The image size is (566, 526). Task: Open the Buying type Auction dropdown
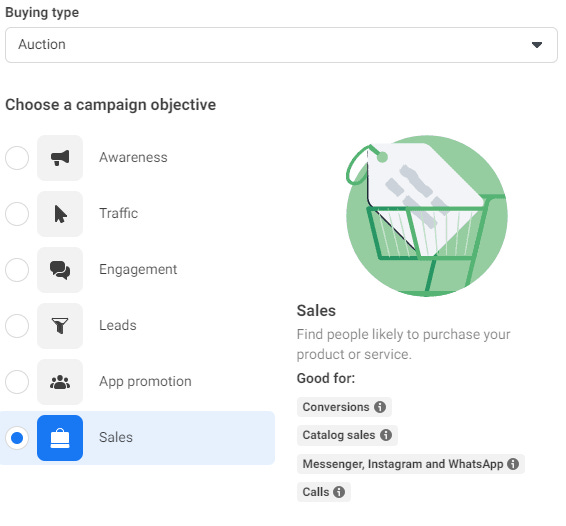[281, 45]
